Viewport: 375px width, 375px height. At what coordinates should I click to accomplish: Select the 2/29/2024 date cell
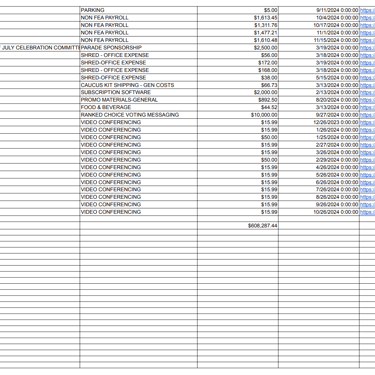(x=319, y=160)
